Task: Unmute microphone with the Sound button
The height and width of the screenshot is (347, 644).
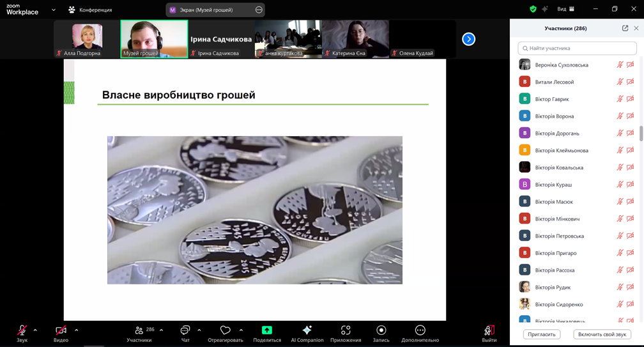Action: [x=22, y=330]
